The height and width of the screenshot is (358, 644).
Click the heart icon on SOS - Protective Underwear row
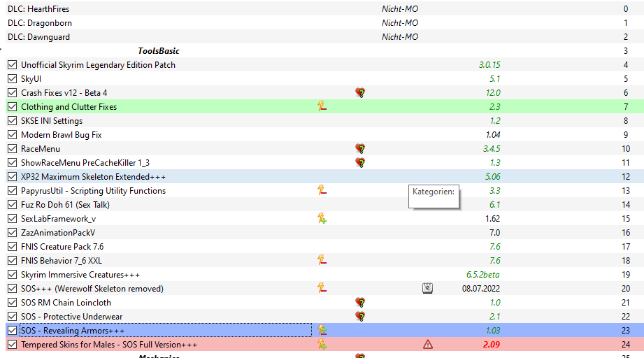point(360,317)
